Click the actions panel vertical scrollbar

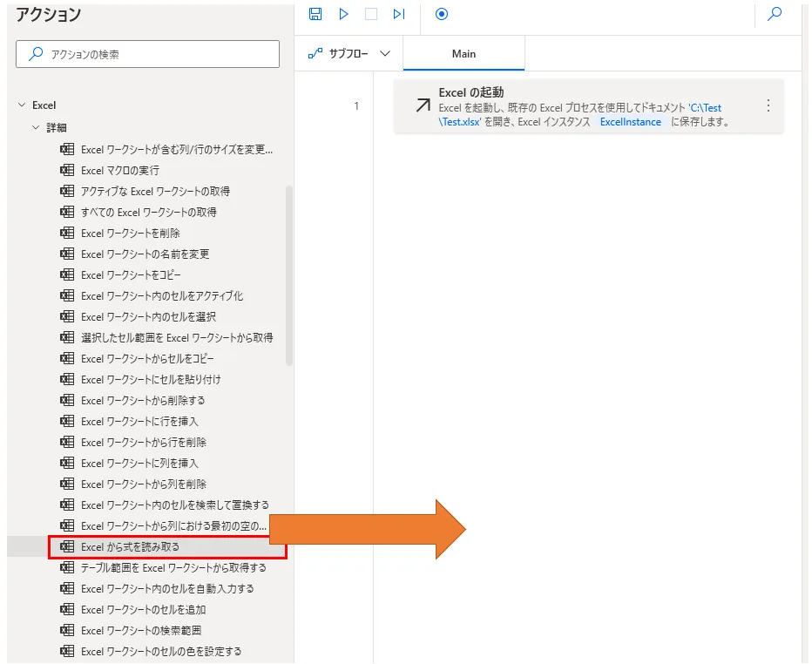[x=289, y=274]
